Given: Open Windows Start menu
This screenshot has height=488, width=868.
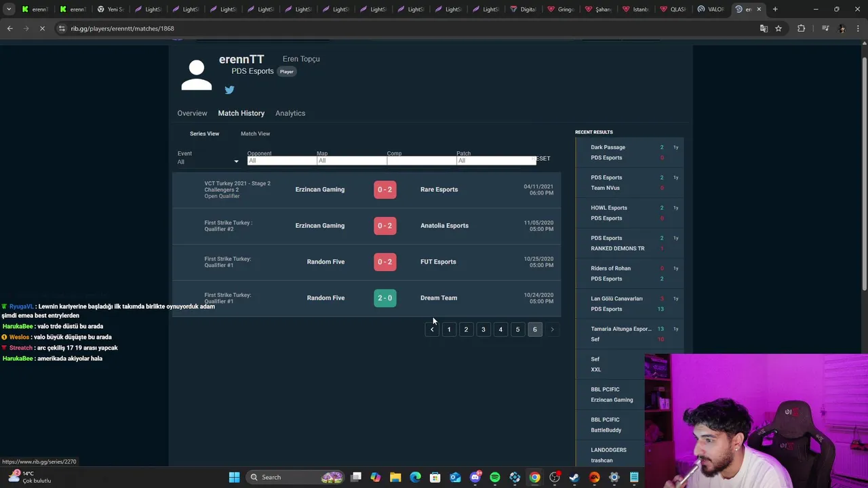Looking at the screenshot, I should 234,477.
